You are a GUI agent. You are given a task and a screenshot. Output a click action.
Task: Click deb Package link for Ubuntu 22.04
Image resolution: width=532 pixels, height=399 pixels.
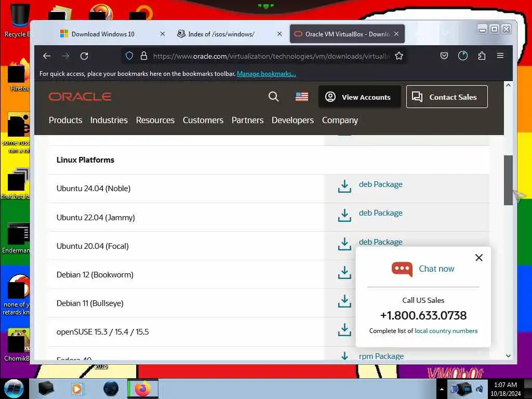(381, 212)
